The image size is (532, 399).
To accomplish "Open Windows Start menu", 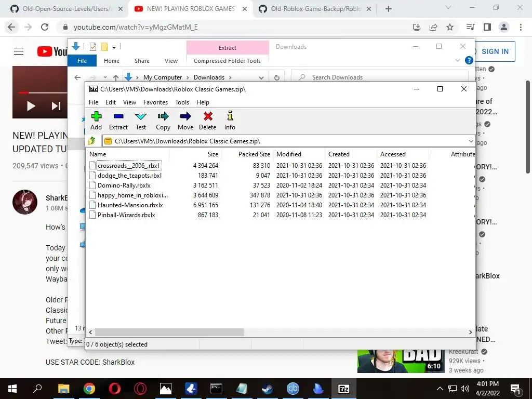I will click(12, 389).
